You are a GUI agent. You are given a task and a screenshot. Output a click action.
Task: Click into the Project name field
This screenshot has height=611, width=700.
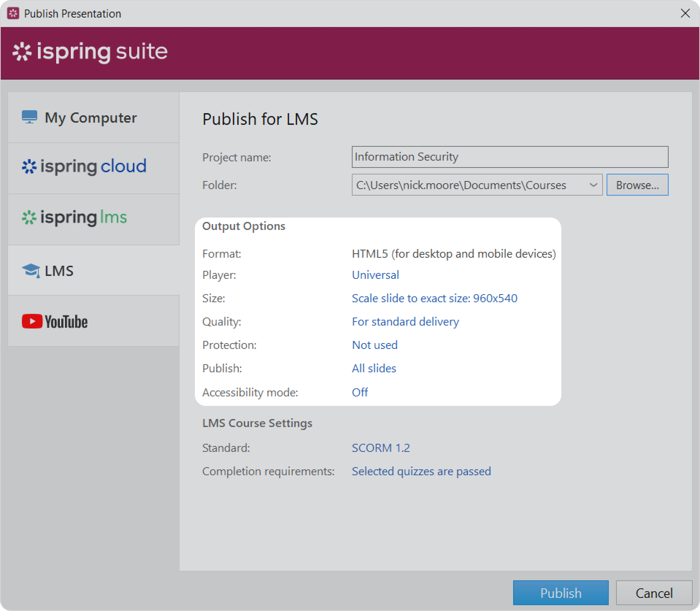[509, 157]
